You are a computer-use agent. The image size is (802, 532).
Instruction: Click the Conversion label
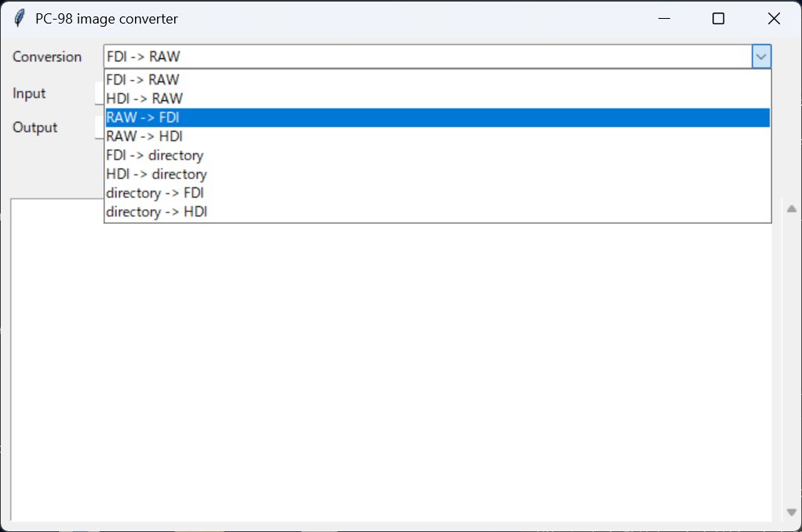pos(47,56)
